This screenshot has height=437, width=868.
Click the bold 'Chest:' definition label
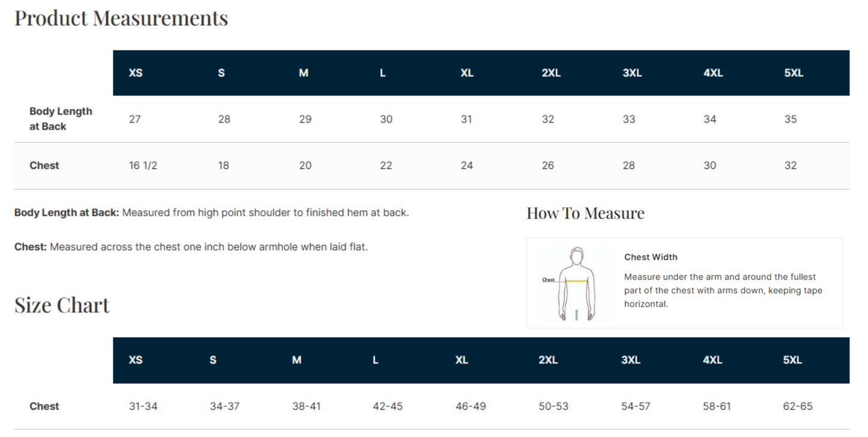31,247
